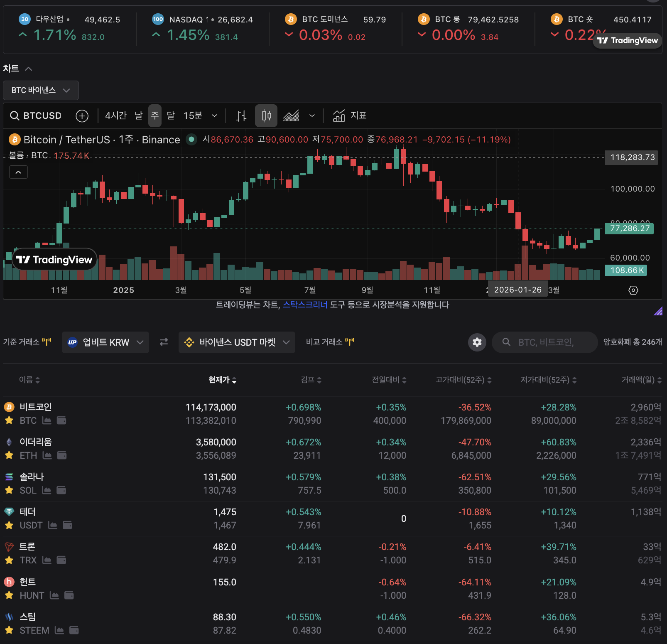The image size is (667, 644).
Task: Toggle favorite star for ETH
Action: [9, 455]
